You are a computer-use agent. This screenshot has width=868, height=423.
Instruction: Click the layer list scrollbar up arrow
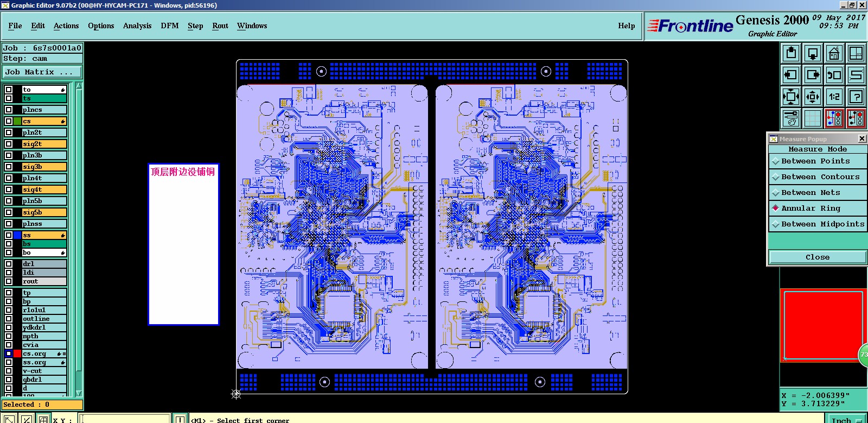(x=79, y=86)
